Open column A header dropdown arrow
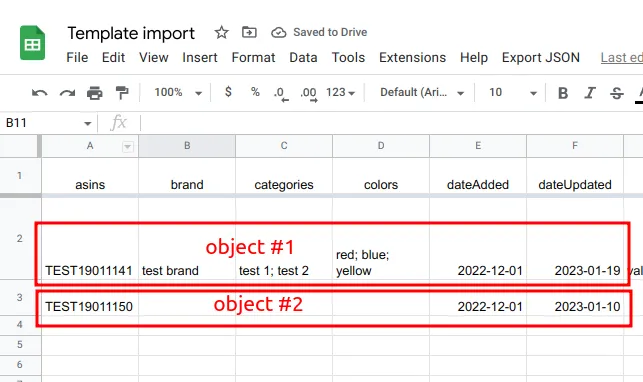 tap(128, 146)
